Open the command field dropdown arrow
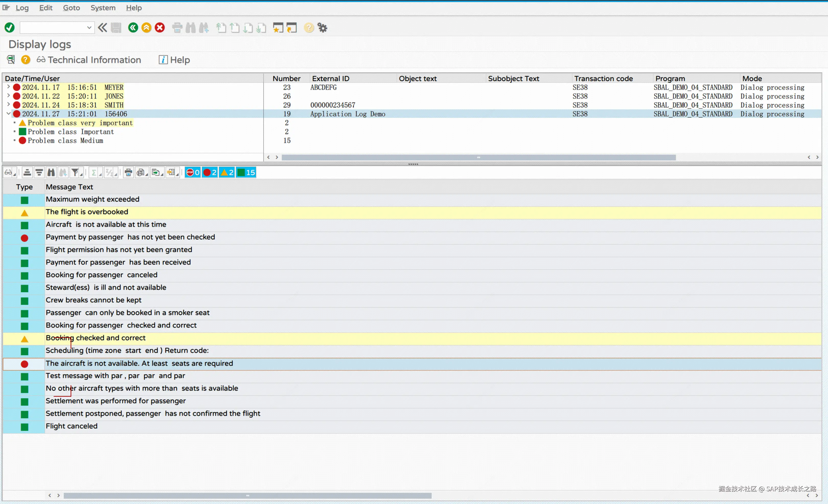This screenshot has width=828, height=504. 89,28
